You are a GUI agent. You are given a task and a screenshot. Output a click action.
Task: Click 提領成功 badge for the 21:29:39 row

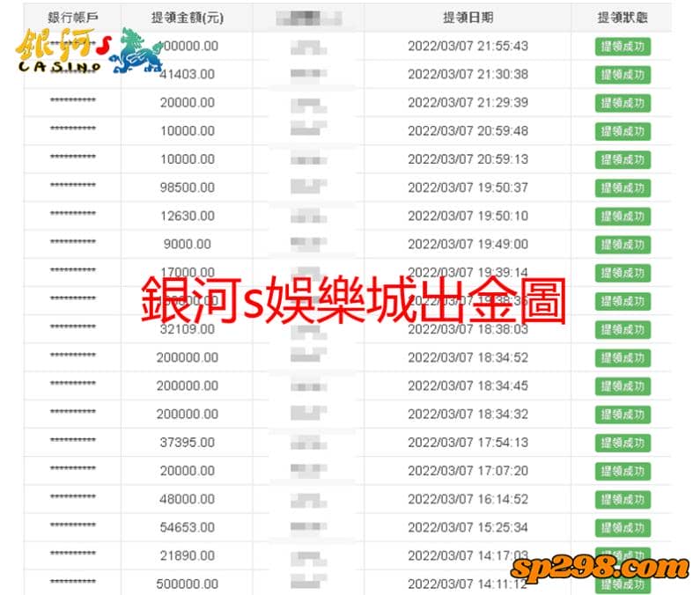pyautogui.click(x=623, y=103)
